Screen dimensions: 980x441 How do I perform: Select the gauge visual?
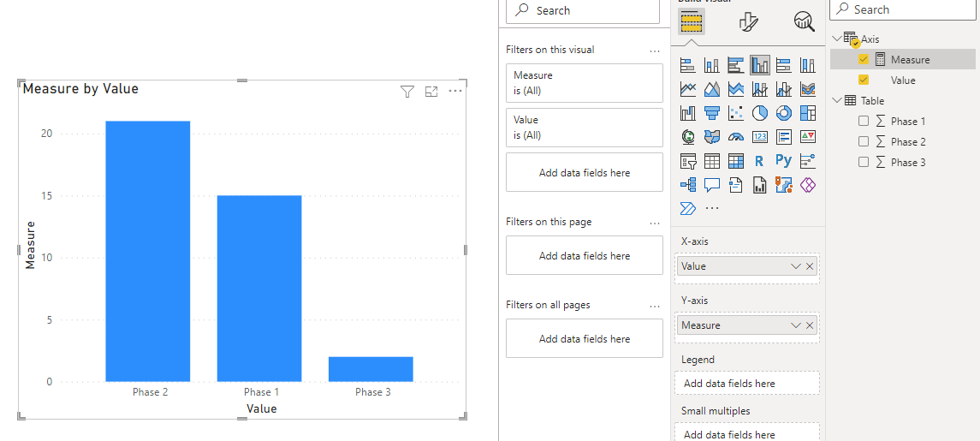tap(735, 137)
